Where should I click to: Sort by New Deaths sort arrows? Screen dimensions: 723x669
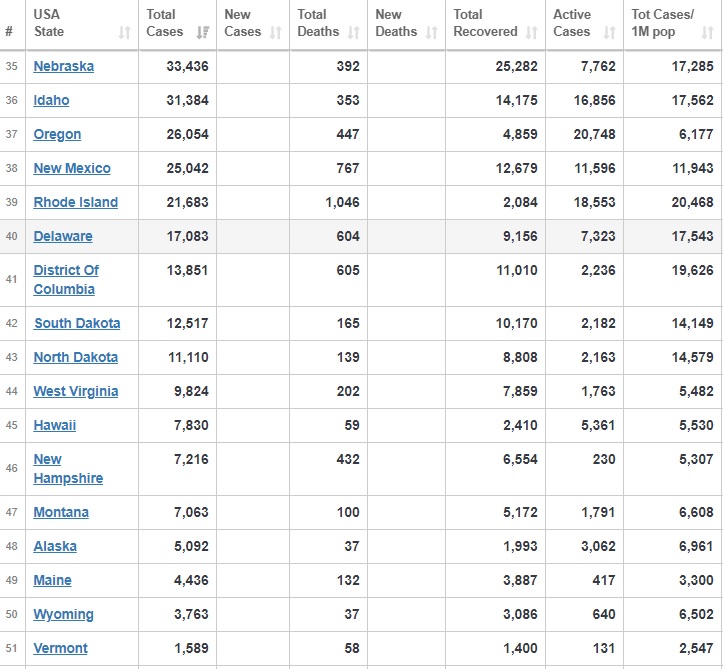pos(431,33)
